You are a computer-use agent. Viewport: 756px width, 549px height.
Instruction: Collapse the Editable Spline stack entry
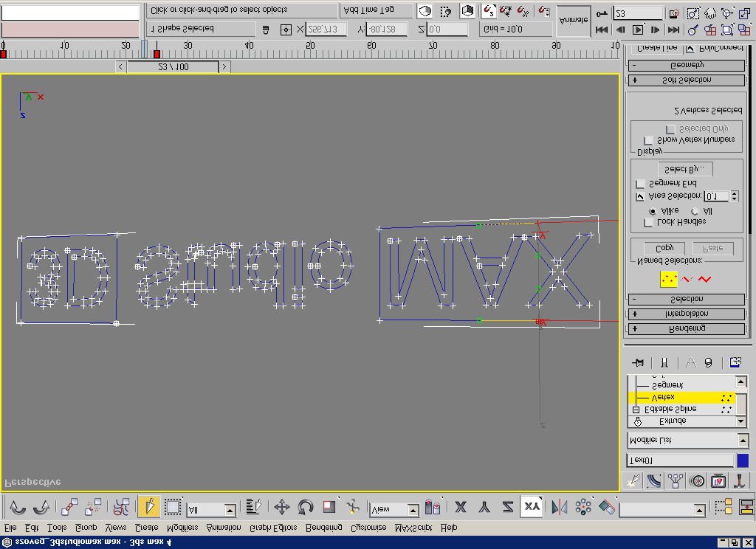(636, 410)
